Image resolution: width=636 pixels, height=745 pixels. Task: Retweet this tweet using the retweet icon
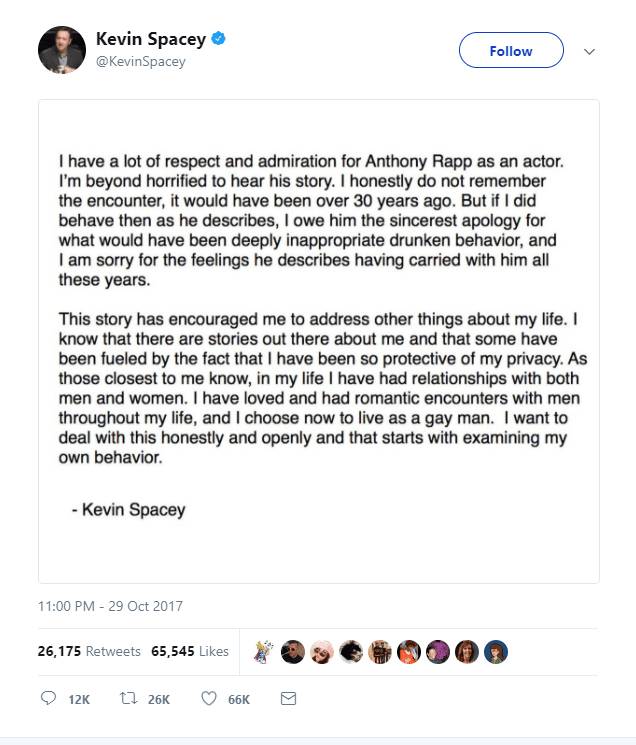click(x=127, y=699)
